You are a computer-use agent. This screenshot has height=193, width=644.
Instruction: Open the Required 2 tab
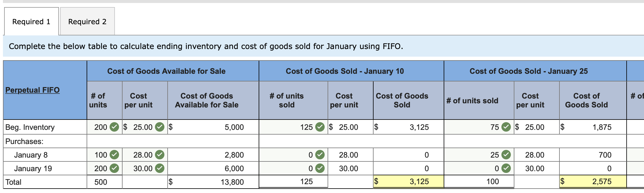(x=87, y=22)
